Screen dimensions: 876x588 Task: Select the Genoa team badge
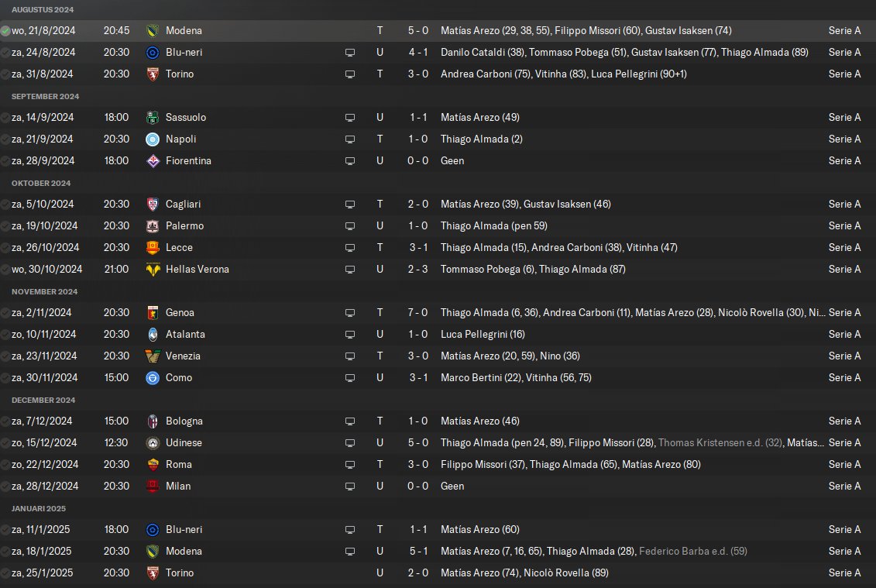tap(153, 313)
